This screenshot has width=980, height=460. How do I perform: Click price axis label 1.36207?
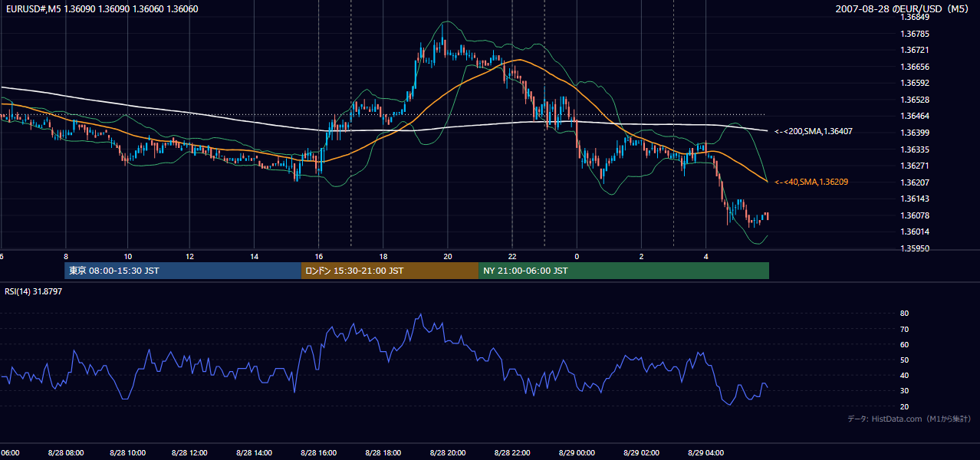coord(914,182)
